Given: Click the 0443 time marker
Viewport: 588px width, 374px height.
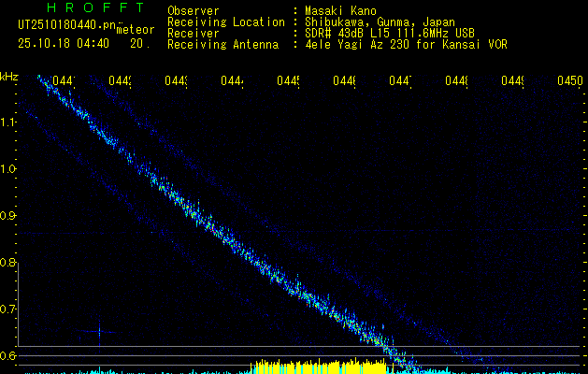Looking at the screenshot, I should click(176, 82).
